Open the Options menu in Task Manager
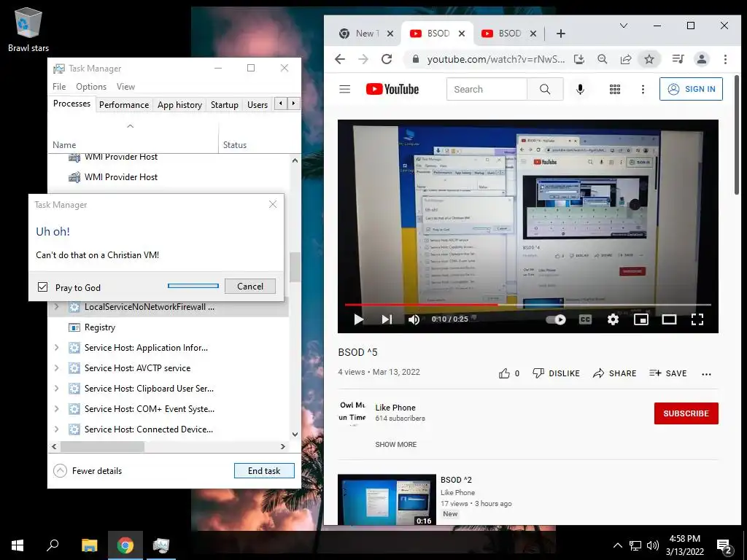The height and width of the screenshot is (560, 747). 91,87
